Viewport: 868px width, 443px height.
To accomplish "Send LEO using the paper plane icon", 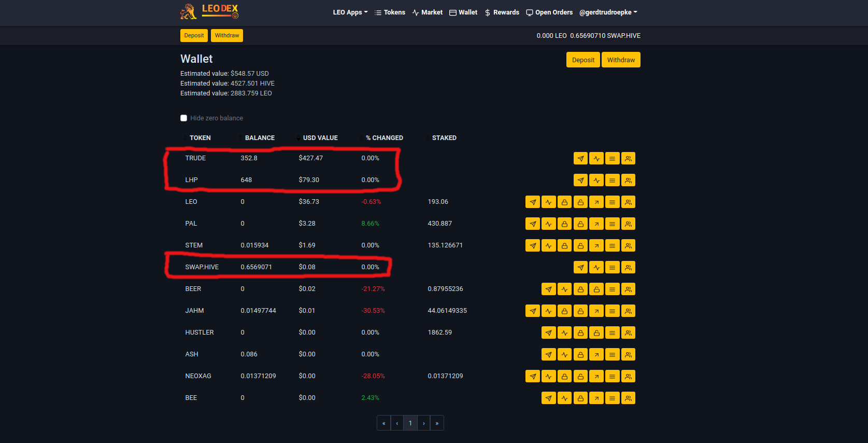I will 532,202.
